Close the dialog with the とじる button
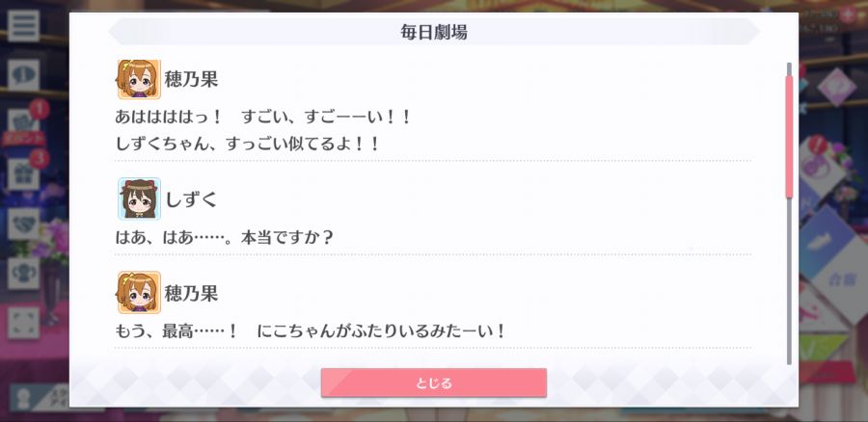The width and height of the screenshot is (868, 422). coord(433,382)
